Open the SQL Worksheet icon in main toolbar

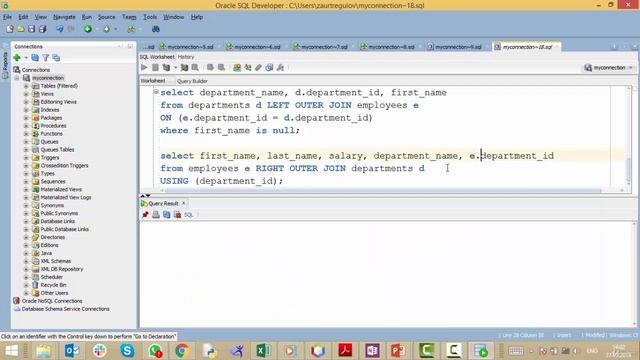(131, 29)
